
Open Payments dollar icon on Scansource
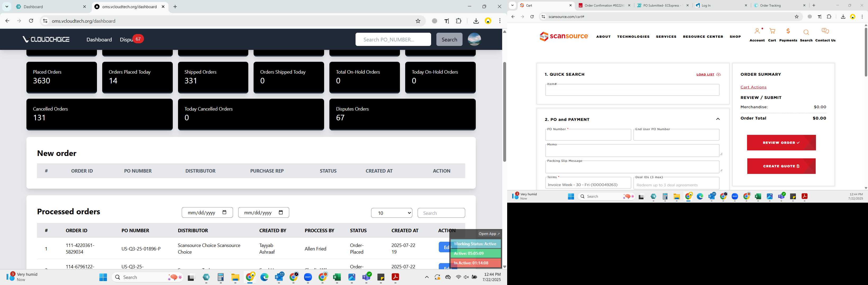coord(788,31)
